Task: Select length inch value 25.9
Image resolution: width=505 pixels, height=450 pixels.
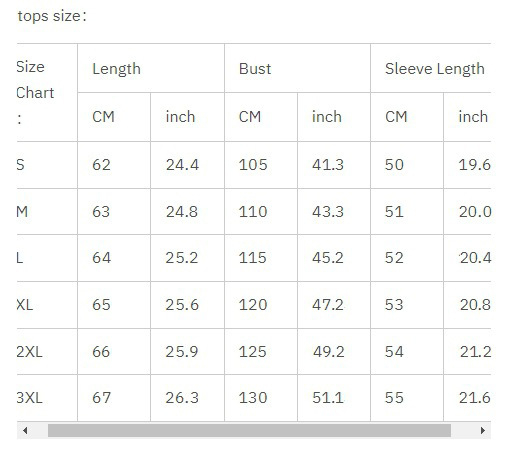Action: [182, 352]
